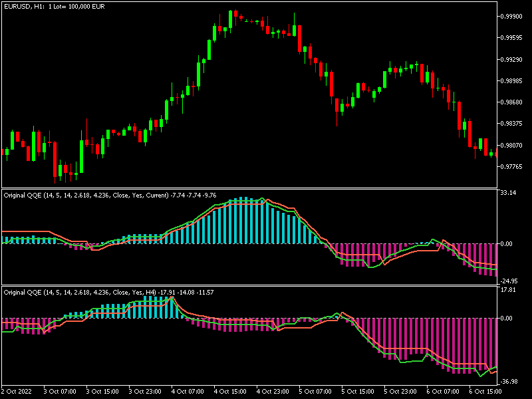The image size is (532, 399).
Task: Select the 33.14 indicator scale value
Action: [508, 193]
